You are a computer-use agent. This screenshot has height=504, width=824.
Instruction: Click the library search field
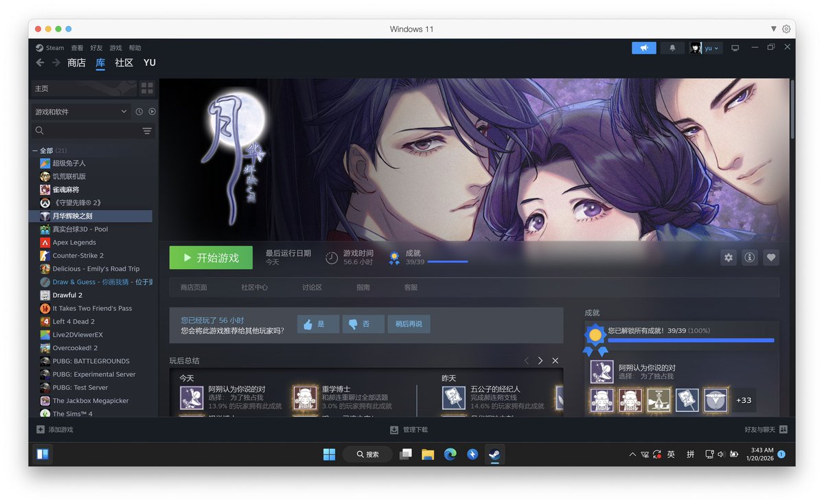[x=84, y=130]
